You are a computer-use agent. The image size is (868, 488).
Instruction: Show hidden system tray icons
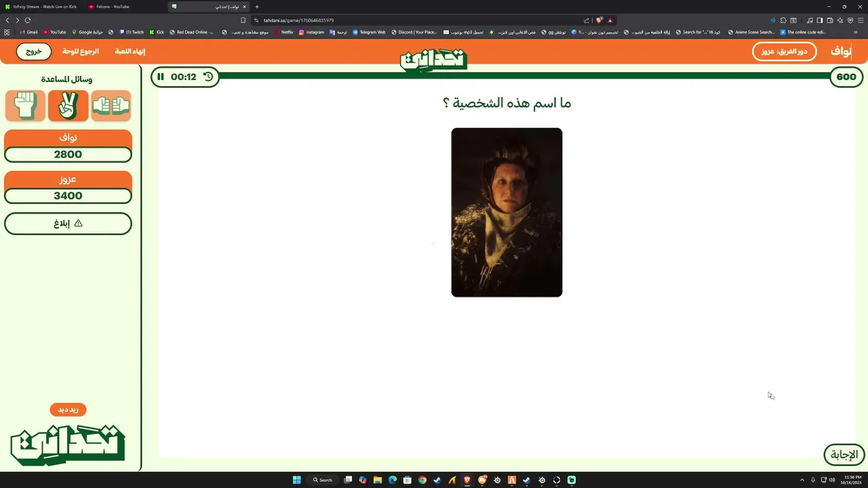(802, 480)
